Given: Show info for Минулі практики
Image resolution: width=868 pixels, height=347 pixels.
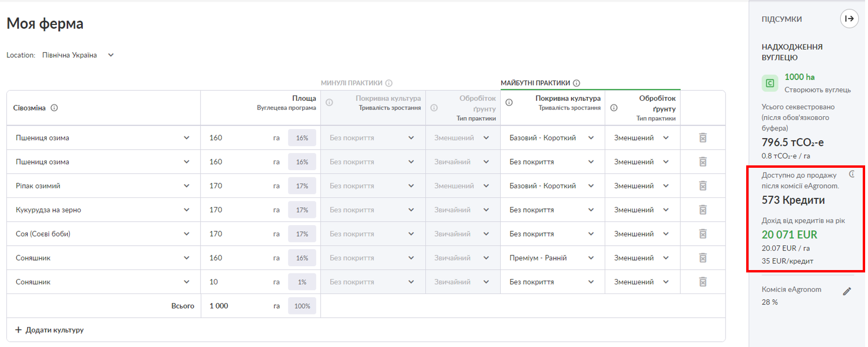Looking at the screenshot, I should (389, 83).
